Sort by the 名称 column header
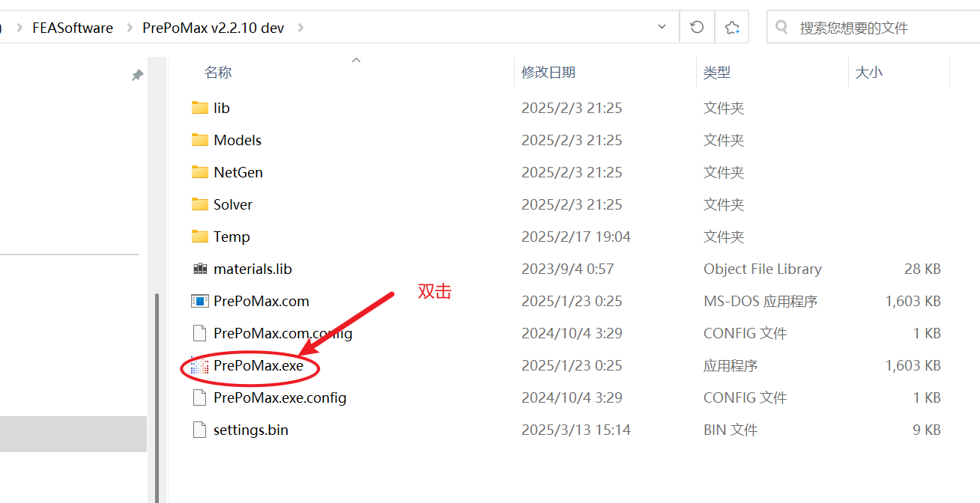The height and width of the screenshot is (503, 980). pyautogui.click(x=218, y=73)
